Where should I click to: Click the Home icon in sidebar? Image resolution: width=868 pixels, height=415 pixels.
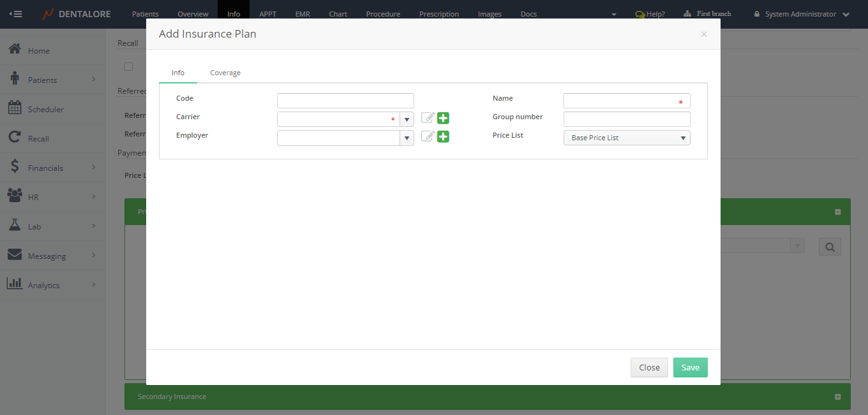click(15, 50)
